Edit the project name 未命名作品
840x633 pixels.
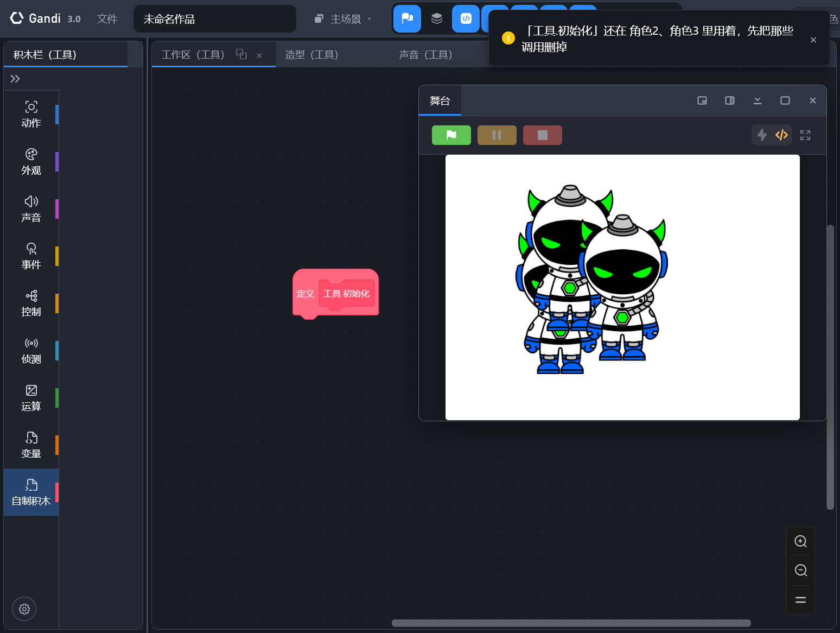[215, 19]
